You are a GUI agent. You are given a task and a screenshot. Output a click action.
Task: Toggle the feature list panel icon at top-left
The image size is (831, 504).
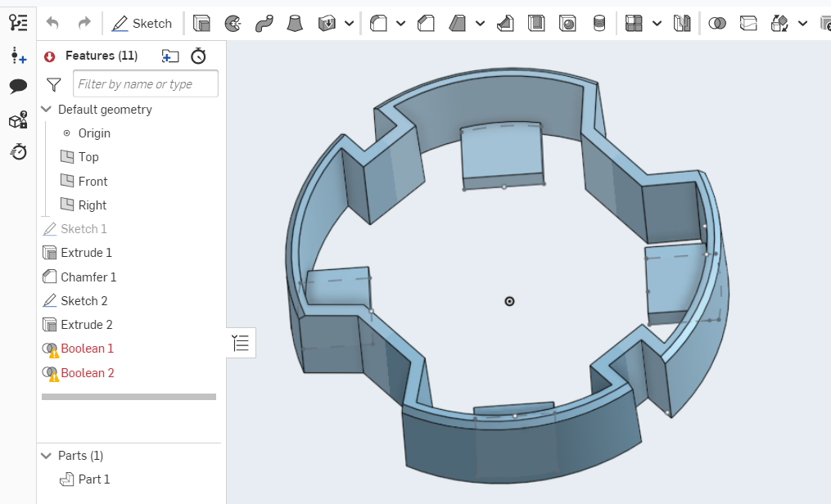pos(18,23)
